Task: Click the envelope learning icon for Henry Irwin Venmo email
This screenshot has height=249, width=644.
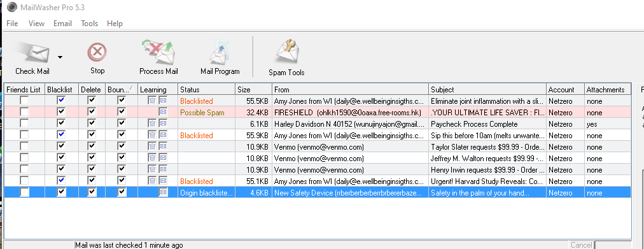Action: (x=163, y=169)
